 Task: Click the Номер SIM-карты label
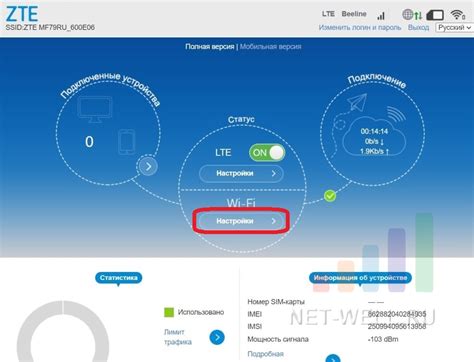(x=276, y=302)
